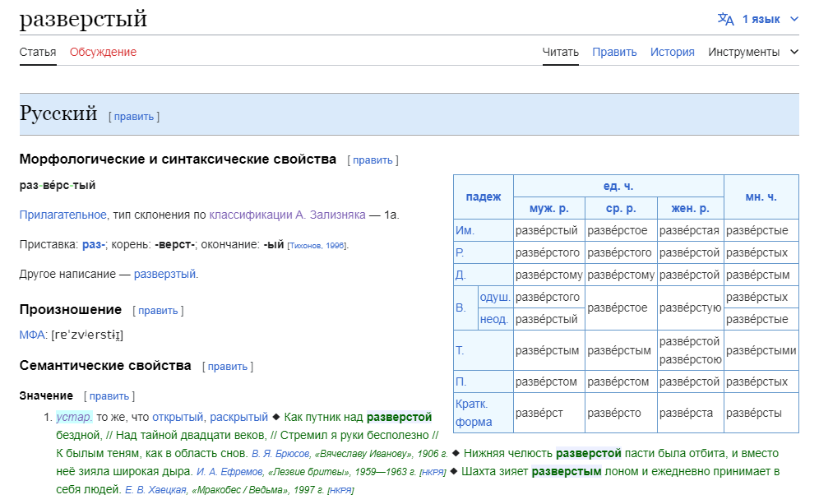Click the 'П.' case row label

pyautogui.click(x=460, y=381)
